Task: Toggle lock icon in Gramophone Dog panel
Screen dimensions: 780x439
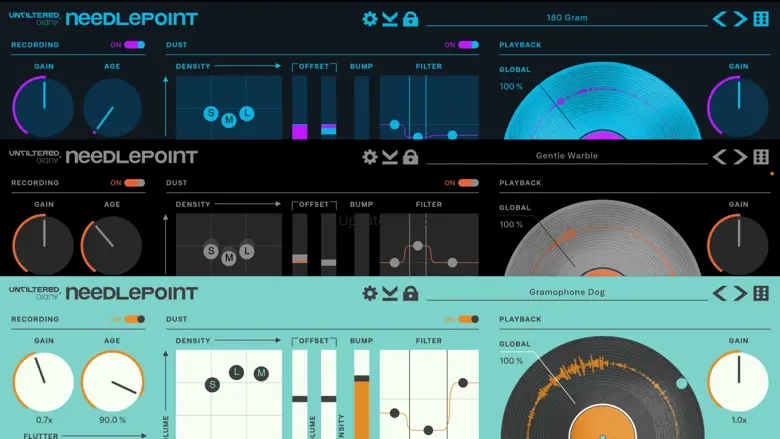Action: point(410,293)
